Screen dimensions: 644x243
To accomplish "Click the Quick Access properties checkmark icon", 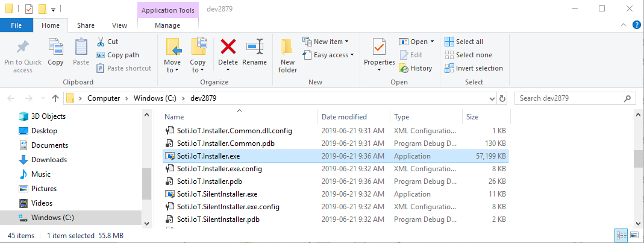I will click(x=29, y=8).
